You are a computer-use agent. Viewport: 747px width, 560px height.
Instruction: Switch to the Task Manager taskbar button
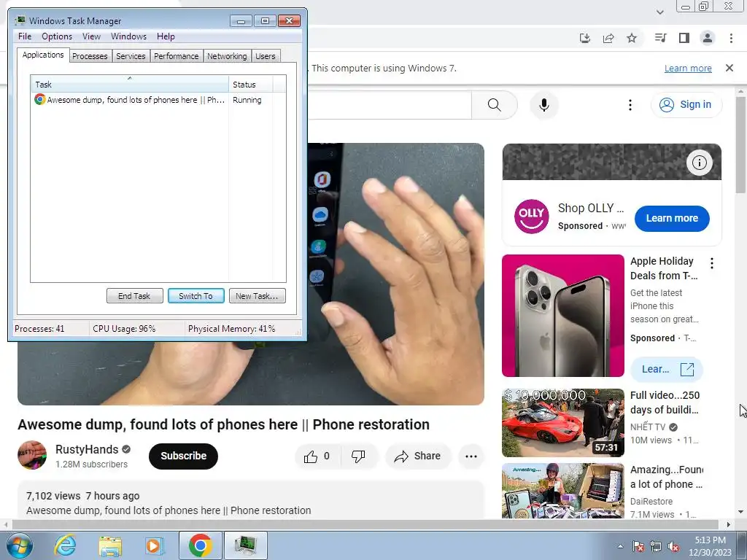[x=246, y=545]
